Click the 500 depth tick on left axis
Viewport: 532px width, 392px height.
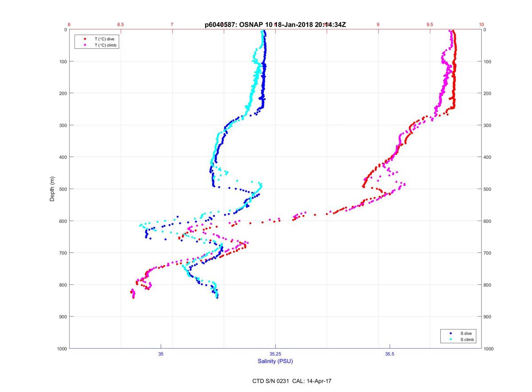63,189
